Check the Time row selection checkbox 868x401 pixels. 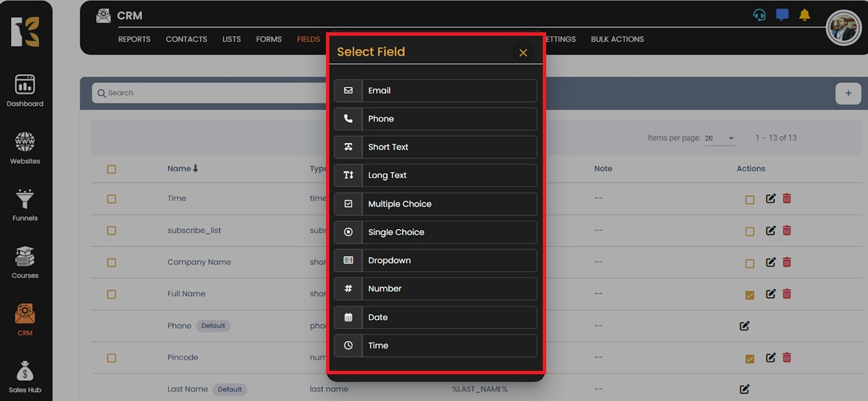[x=111, y=199]
